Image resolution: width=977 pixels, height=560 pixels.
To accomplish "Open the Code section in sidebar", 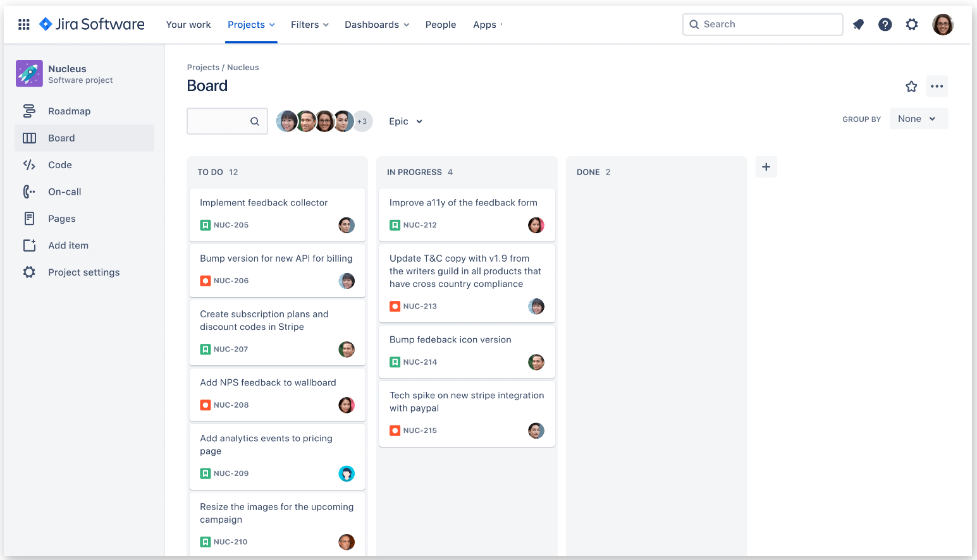I will (60, 165).
